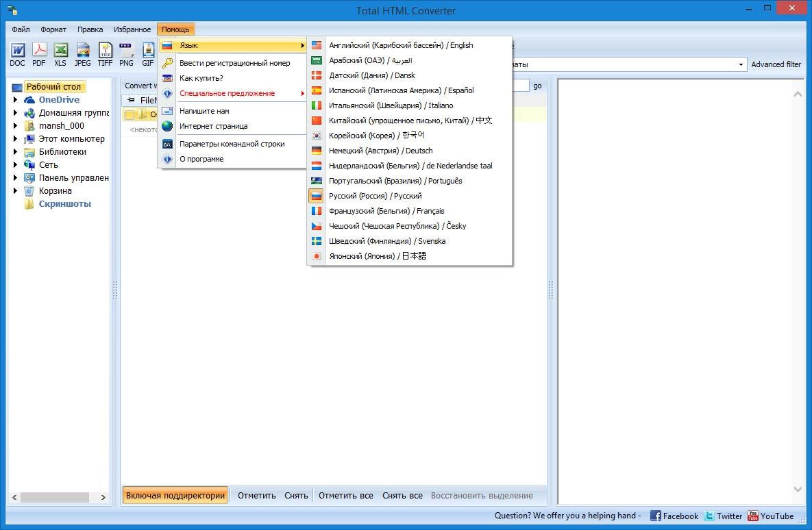Expand Корзина tree arrow
812x530 pixels.
[x=16, y=190]
